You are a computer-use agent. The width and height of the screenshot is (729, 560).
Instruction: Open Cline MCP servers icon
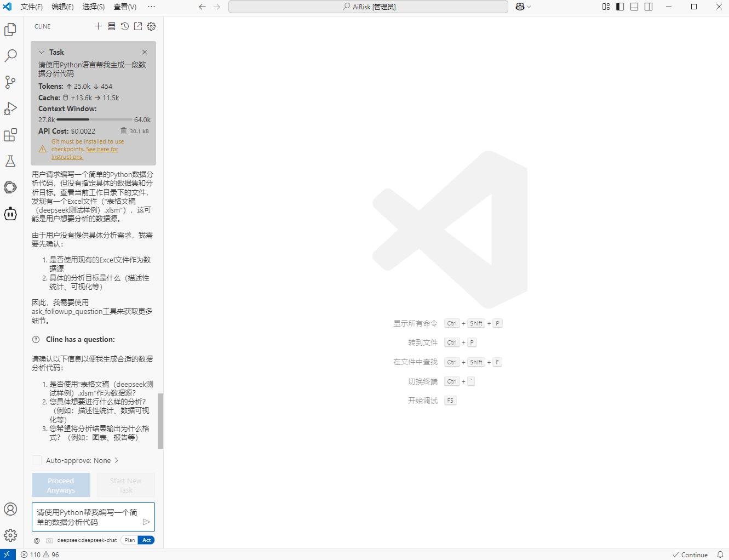point(112,26)
